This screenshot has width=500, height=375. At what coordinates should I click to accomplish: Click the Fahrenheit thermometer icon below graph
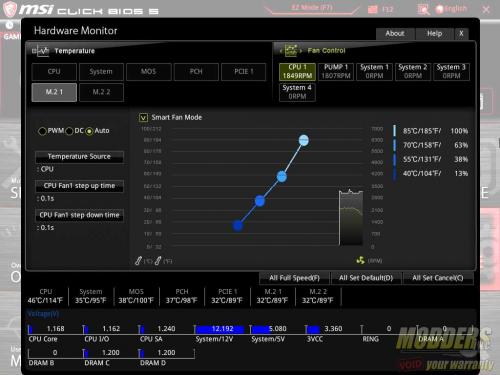click(x=158, y=261)
